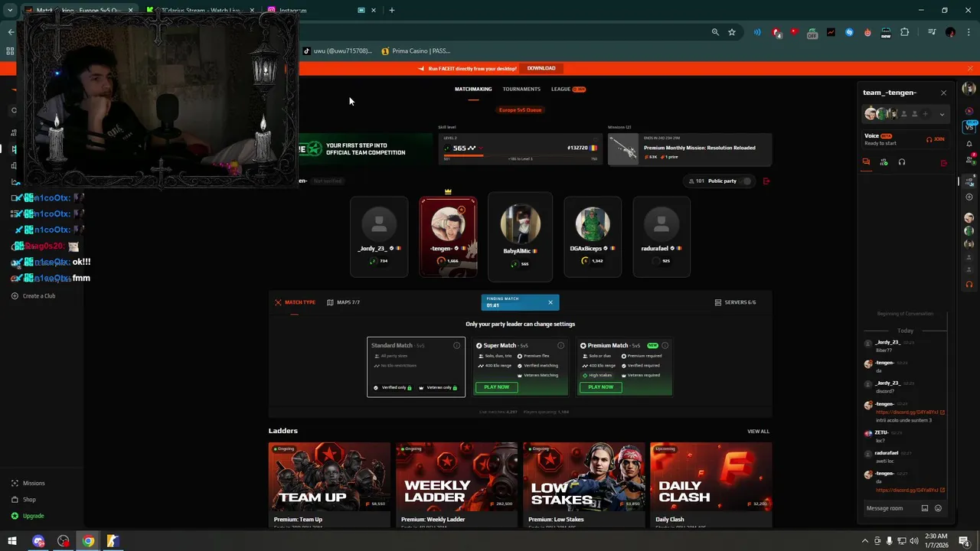Open Chrome media control icon

point(932,32)
